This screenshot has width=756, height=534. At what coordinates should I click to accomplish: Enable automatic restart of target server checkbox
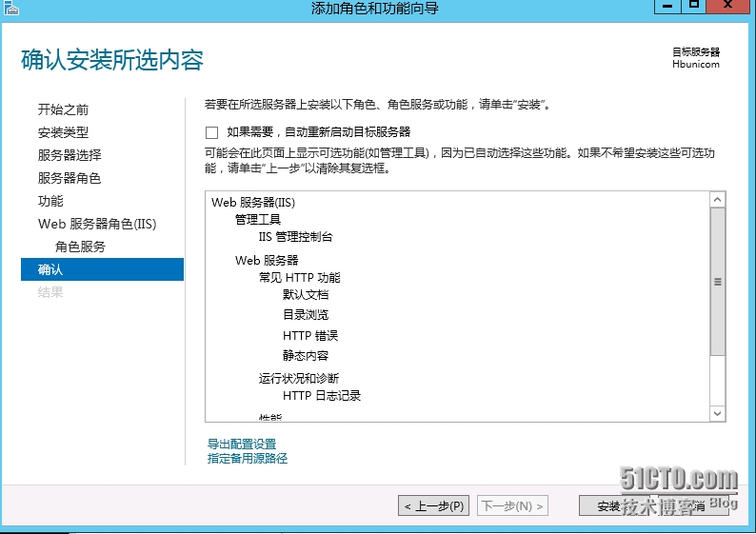211,132
